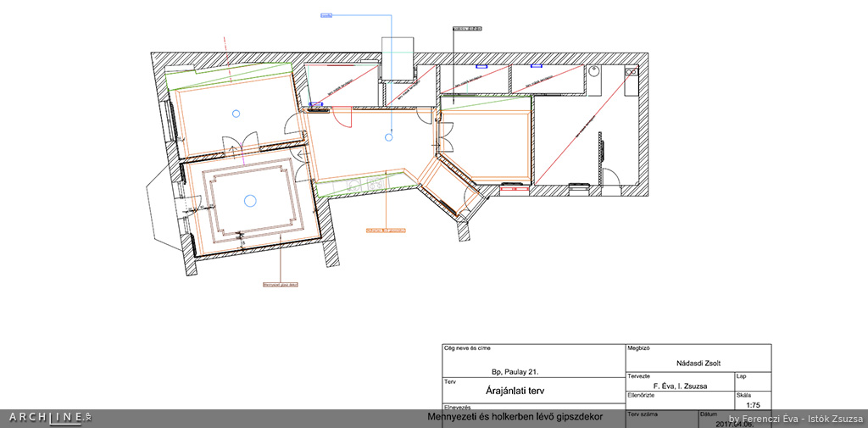Viewport: 868px width, 428px height.
Task: Click the designer names 'F. Éva, I. Zsuzsa'
Action: [x=682, y=386]
